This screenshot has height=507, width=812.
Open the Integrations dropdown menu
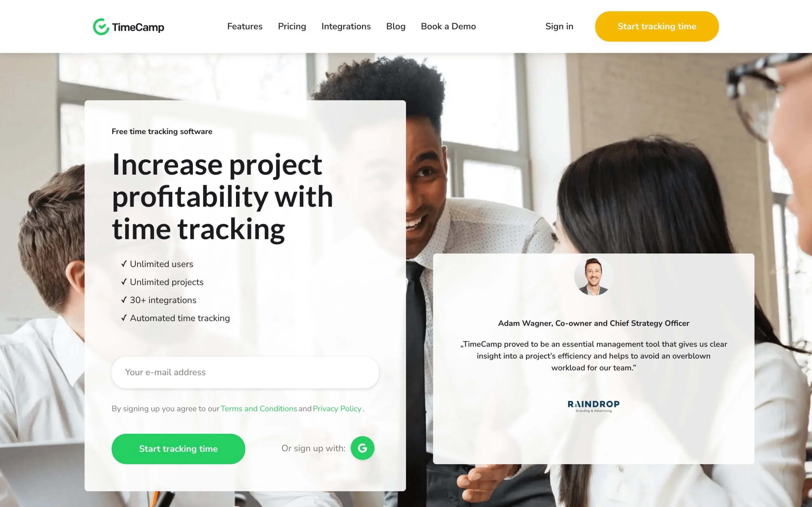click(x=346, y=26)
